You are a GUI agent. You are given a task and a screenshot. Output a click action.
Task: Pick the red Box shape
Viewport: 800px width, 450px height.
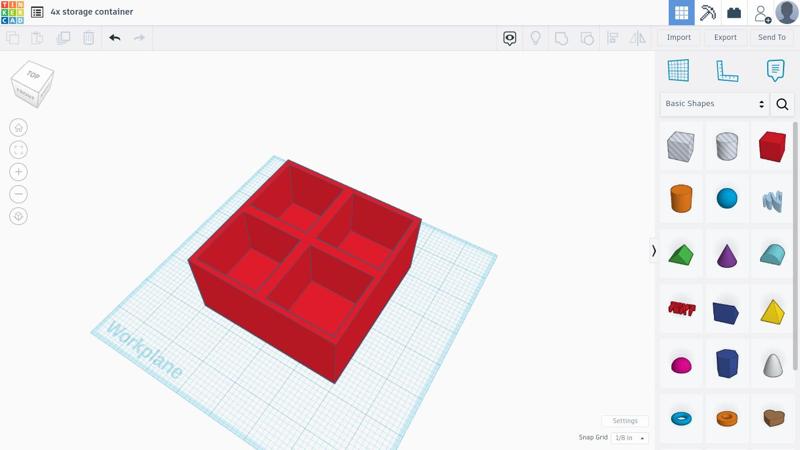click(x=772, y=146)
